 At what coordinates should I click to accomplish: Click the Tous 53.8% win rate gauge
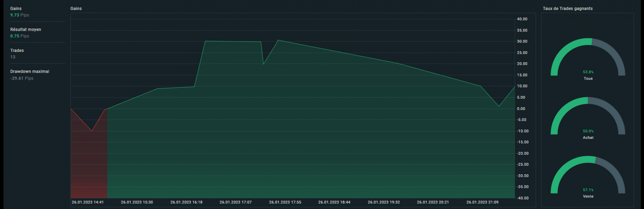pos(588,59)
